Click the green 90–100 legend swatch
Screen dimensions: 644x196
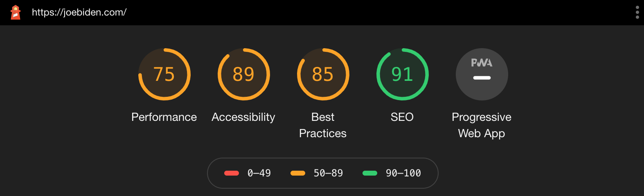click(370, 173)
